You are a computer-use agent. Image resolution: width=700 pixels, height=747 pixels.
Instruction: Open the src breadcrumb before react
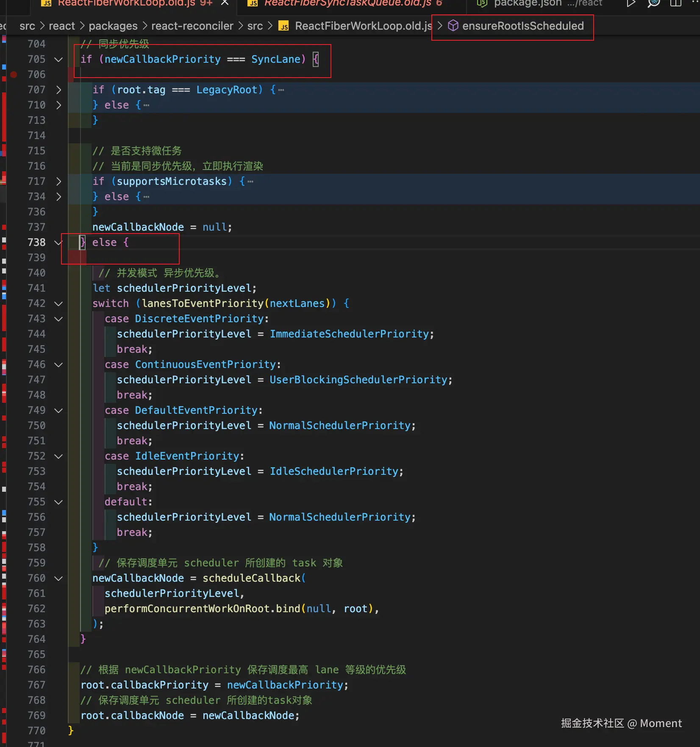(x=27, y=26)
